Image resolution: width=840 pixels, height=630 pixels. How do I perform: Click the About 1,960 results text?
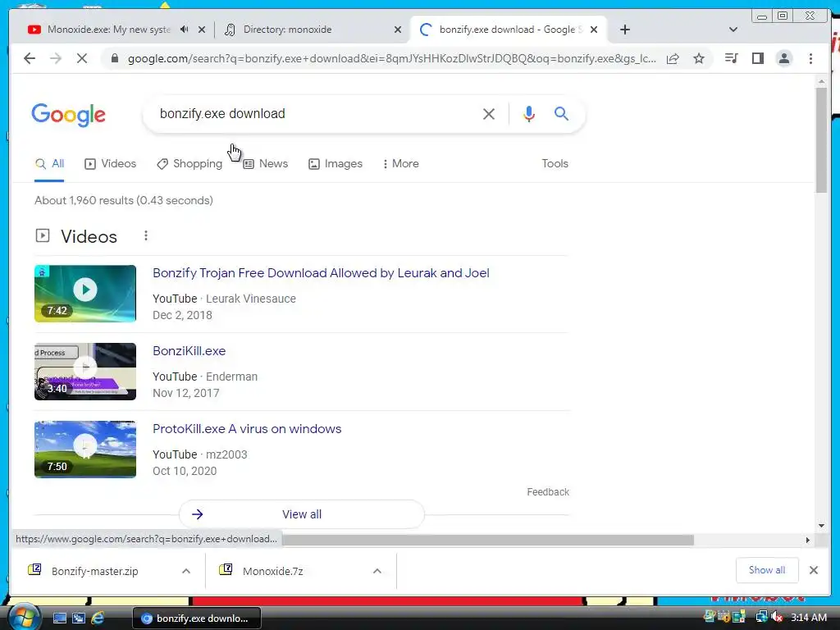click(124, 200)
